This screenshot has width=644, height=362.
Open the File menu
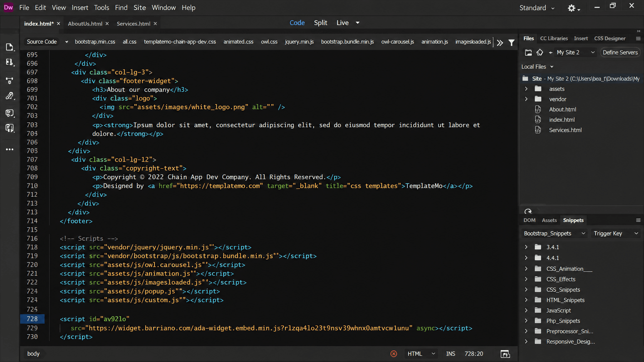click(x=24, y=8)
